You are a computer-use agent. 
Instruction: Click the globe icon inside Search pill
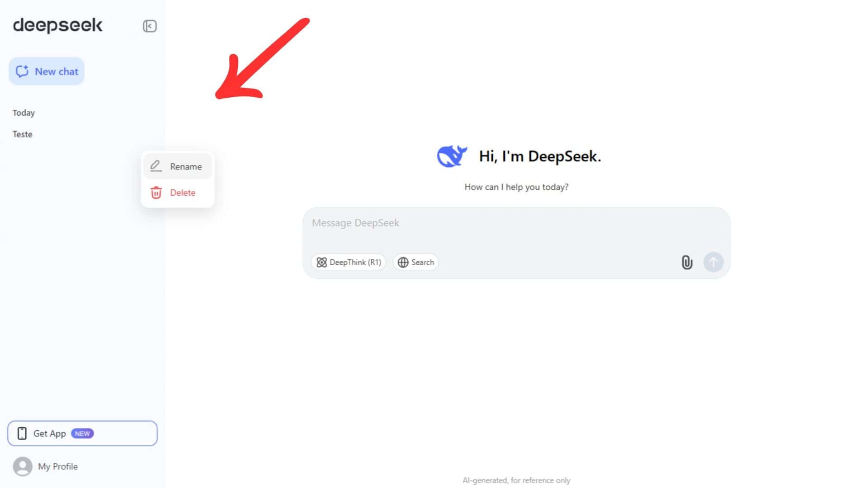[x=404, y=262]
